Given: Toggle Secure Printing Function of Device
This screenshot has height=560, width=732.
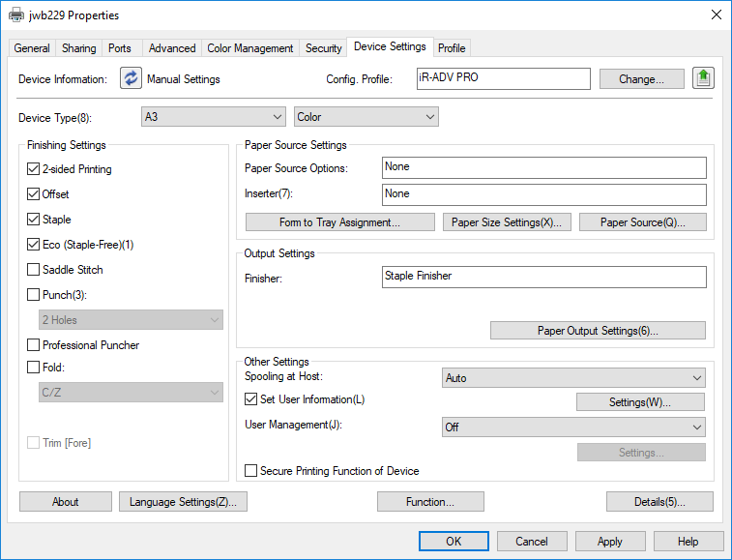Looking at the screenshot, I should (x=251, y=471).
